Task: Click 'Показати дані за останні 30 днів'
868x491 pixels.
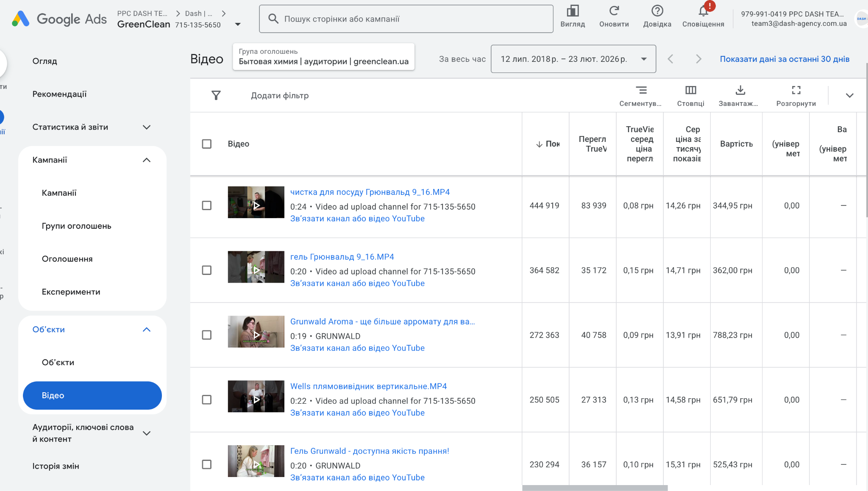Action: coord(785,59)
